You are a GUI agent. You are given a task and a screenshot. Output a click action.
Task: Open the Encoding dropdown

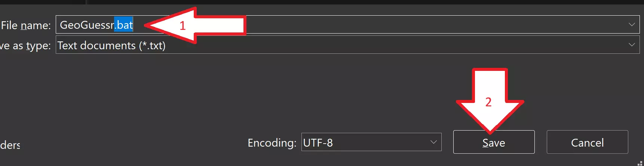[x=371, y=142]
